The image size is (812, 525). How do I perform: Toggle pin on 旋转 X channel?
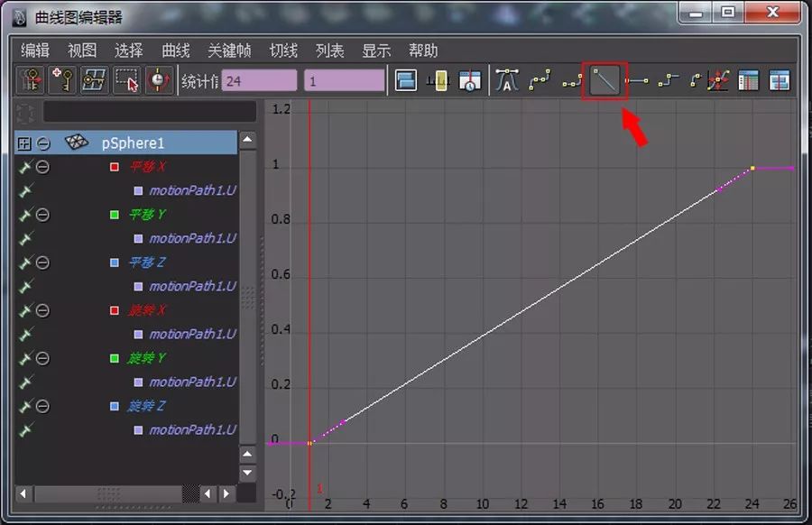(x=25, y=310)
